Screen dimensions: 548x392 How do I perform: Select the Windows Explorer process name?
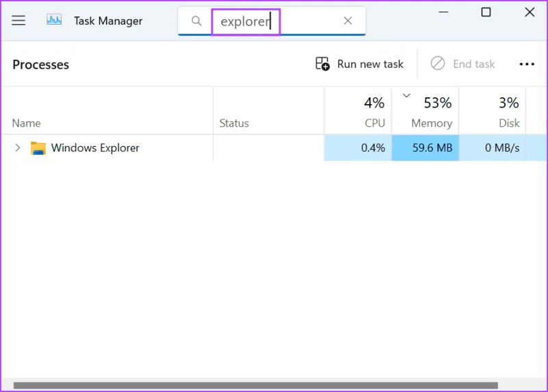pos(95,148)
